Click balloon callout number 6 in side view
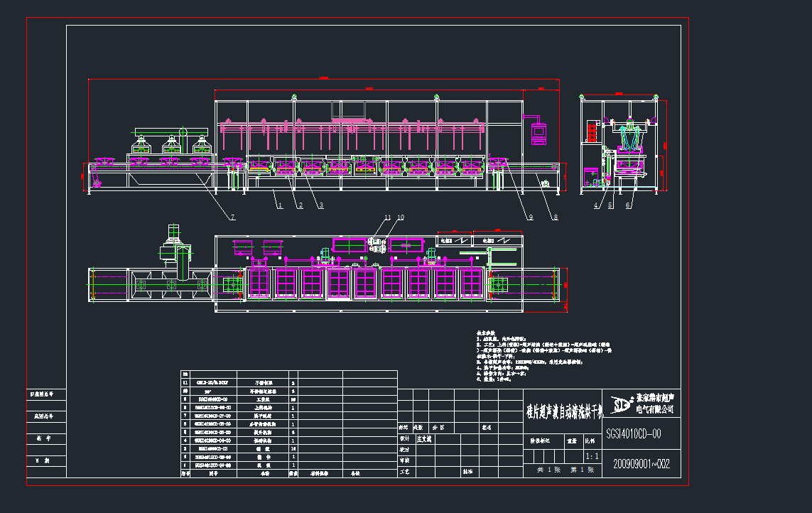Image resolution: width=812 pixels, height=513 pixels. click(x=629, y=206)
